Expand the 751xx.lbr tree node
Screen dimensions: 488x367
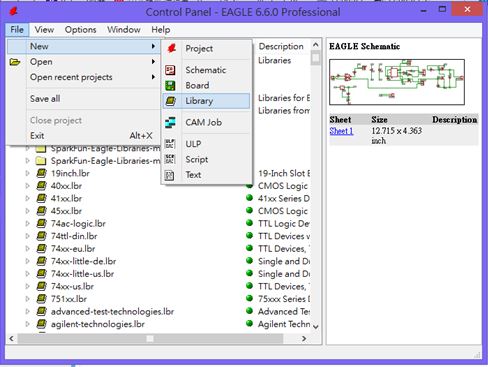point(27,299)
